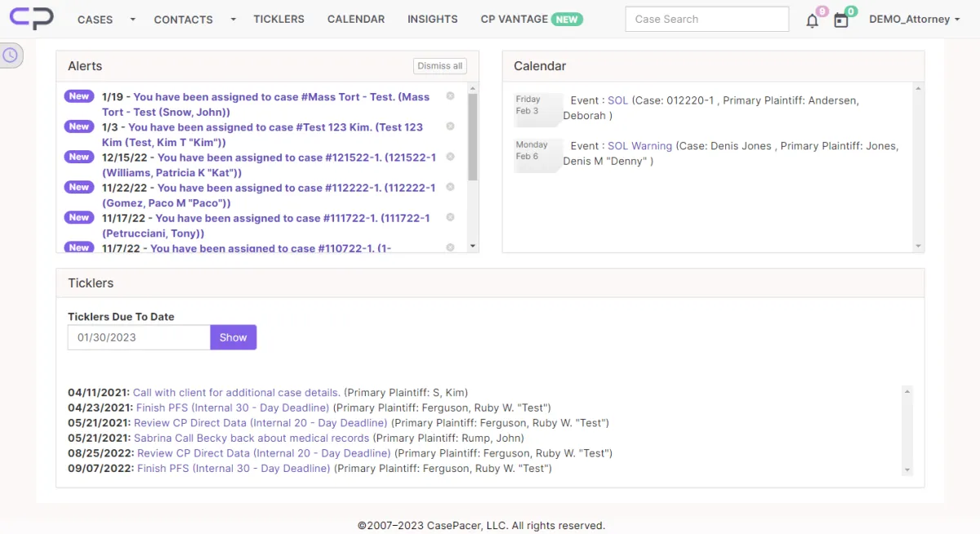The width and height of the screenshot is (980, 534).
Task: Click the New badge on 11/17/22 alert
Action: point(79,217)
